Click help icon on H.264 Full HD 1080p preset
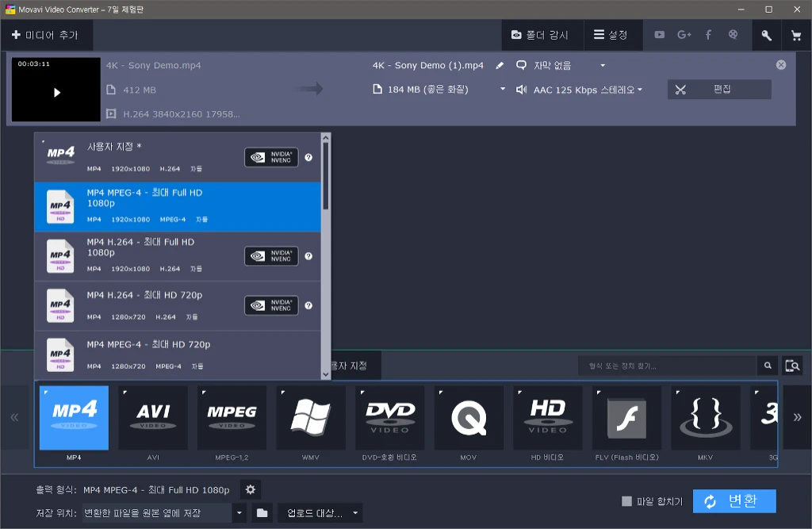Image resolution: width=812 pixels, height=529 pixels. click(x=308, y=256)
